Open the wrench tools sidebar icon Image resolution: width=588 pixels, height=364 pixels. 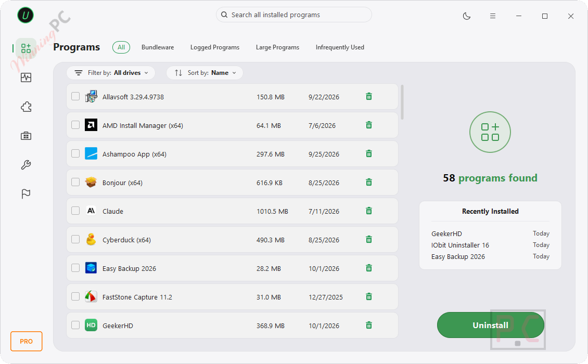[x=26, y=164]
